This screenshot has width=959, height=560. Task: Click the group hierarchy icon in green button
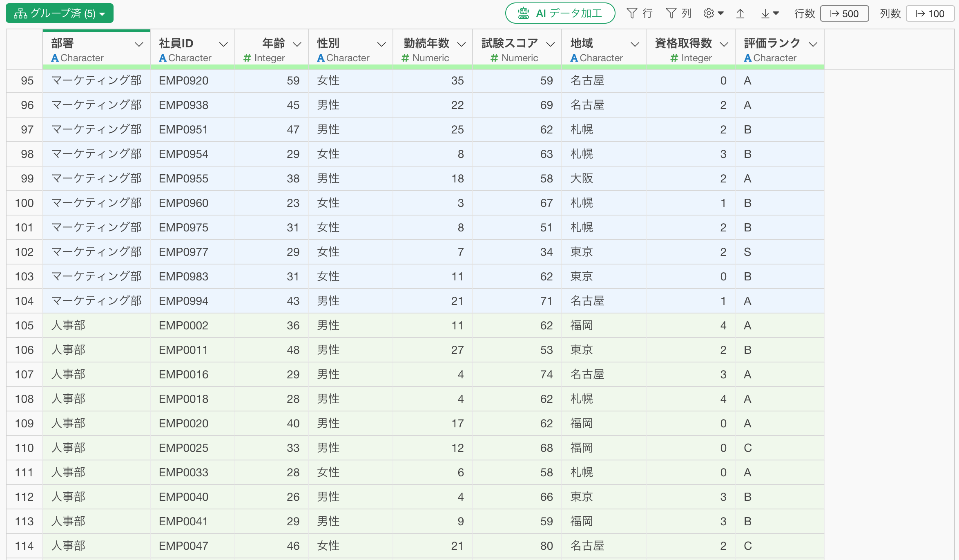click(20, 13)
